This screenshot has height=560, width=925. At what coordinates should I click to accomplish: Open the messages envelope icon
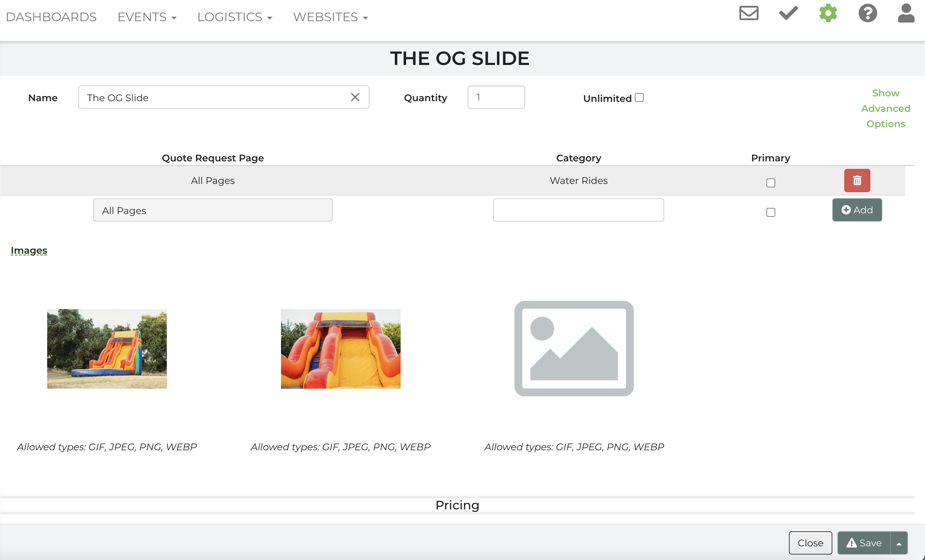[x=749, y=13]
